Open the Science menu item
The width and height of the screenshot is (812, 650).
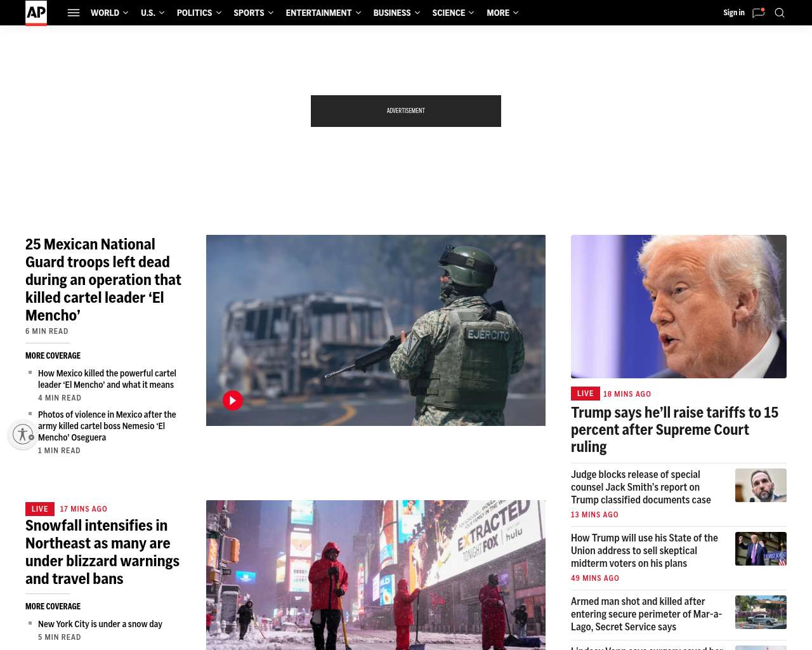[449, 13]
